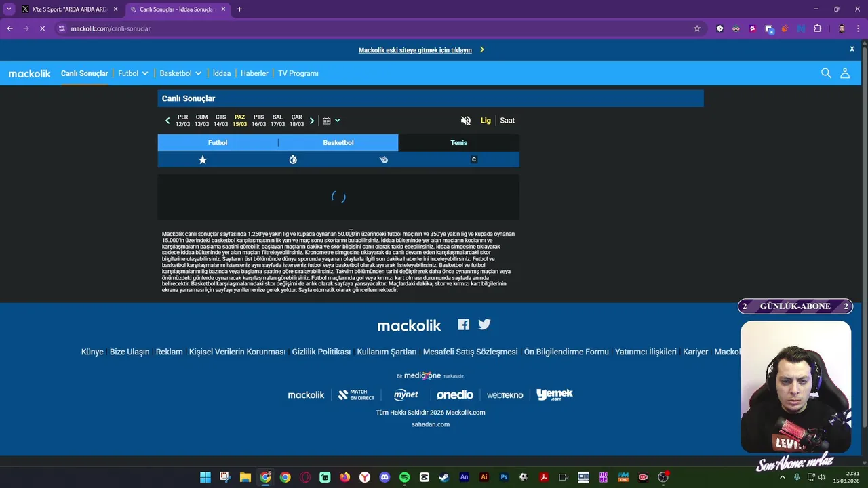Open Windows Start menu
This screenshot has height=488, width=868.
click(x=205, y=477)
